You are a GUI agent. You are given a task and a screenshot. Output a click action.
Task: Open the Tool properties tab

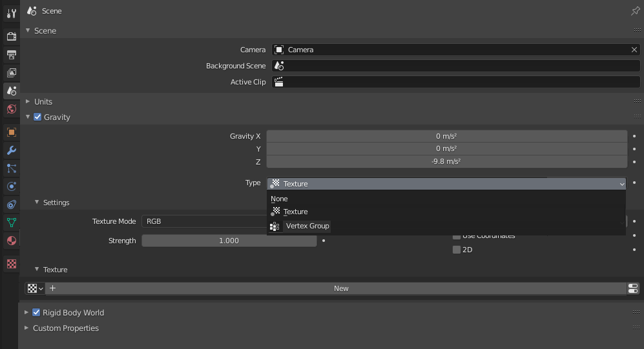tap(12, 14)
